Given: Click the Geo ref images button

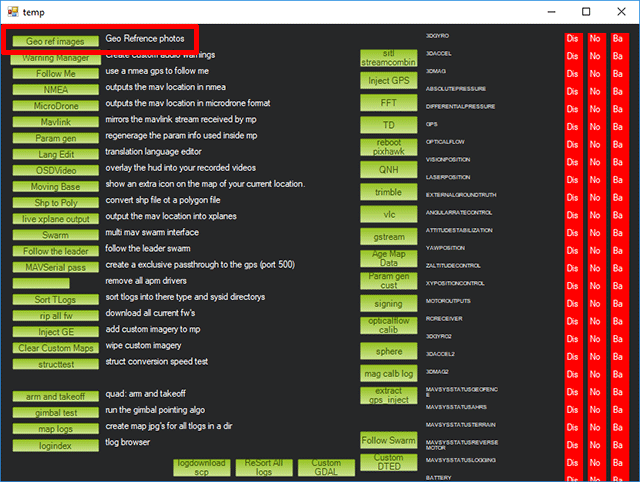Looking at the screenshot, I should (x=55, y=41).
